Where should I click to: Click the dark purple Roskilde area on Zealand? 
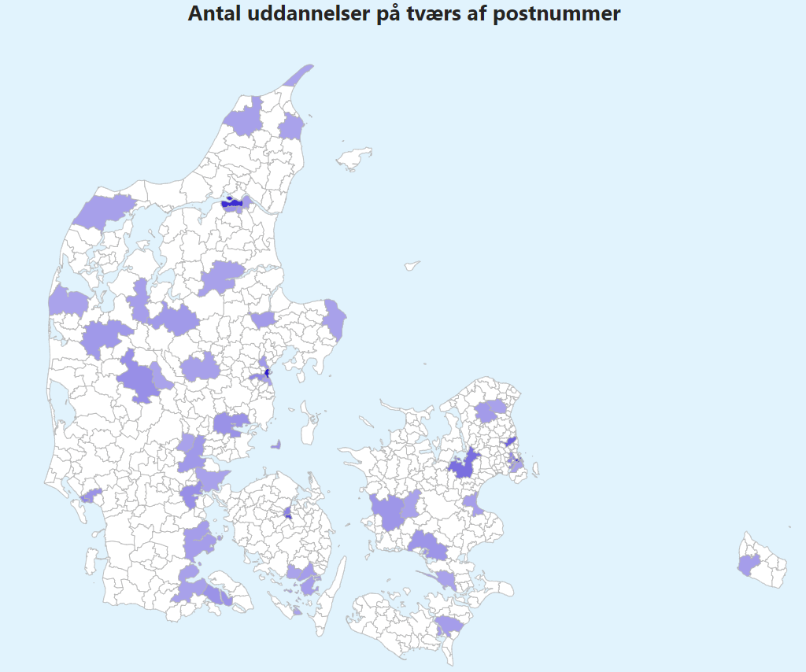[463, 466]
